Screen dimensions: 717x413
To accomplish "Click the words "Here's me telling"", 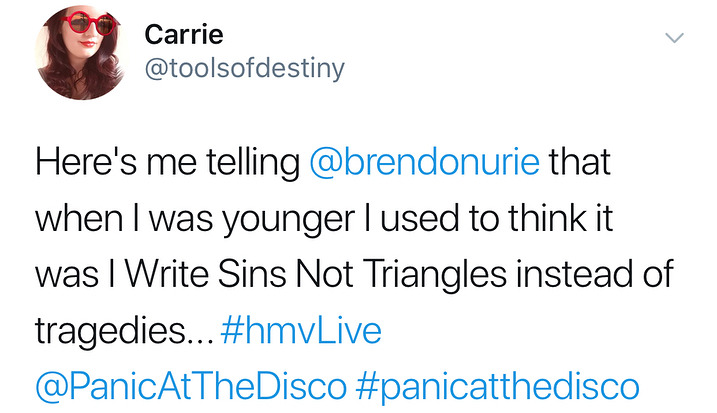I will [x=165, y=163].
